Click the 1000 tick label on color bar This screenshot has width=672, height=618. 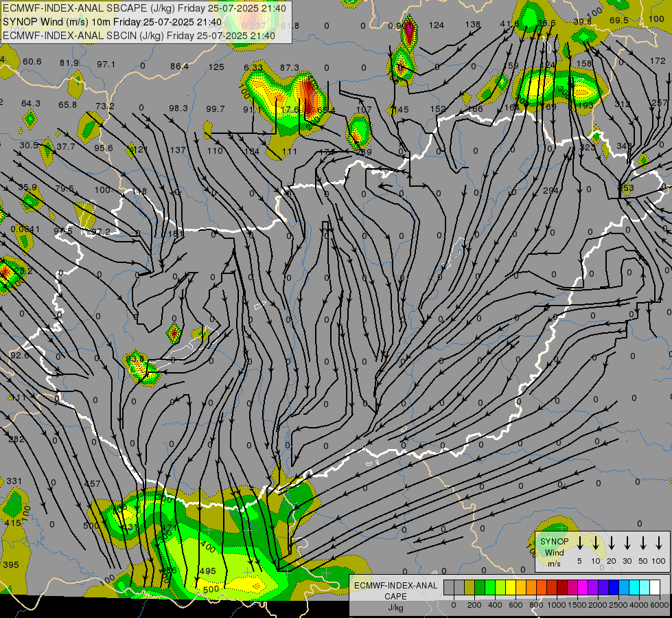click(x=556, y=605)
